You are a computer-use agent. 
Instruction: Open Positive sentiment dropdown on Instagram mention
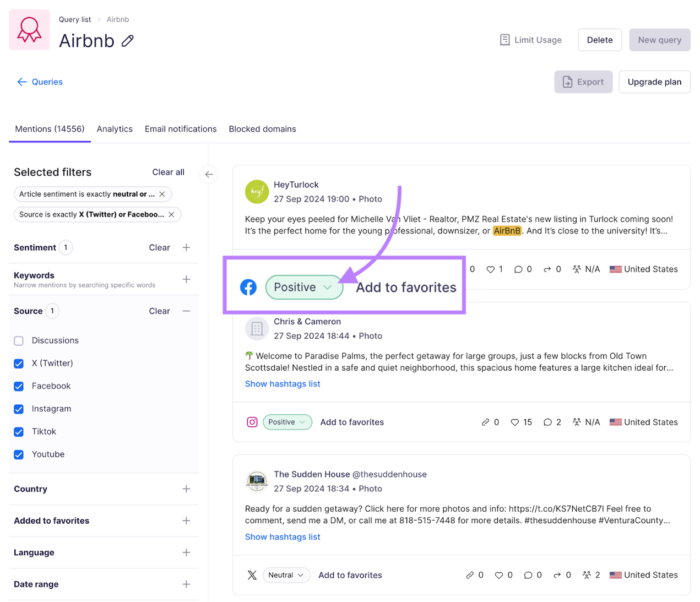coord(287,422)
